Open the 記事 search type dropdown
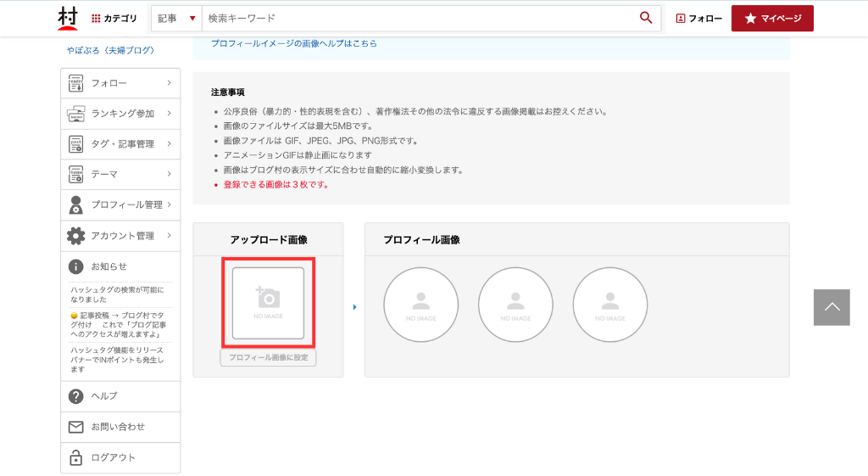Screen dimensions: 868x476 coord(176,19)
